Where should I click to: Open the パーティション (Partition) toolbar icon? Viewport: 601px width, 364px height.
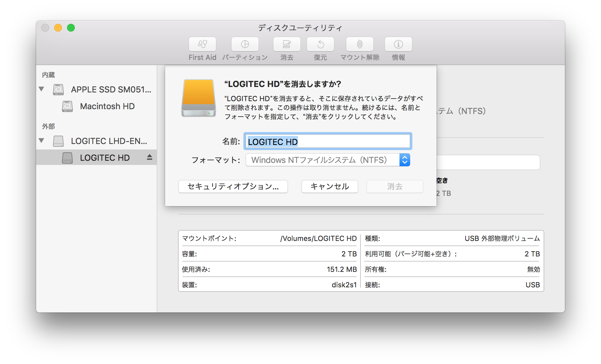point(245,44)
